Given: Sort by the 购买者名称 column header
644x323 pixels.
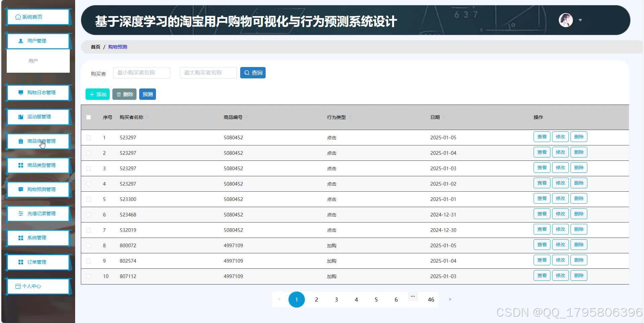Looking at the screenshot, I should click(131, 117).
